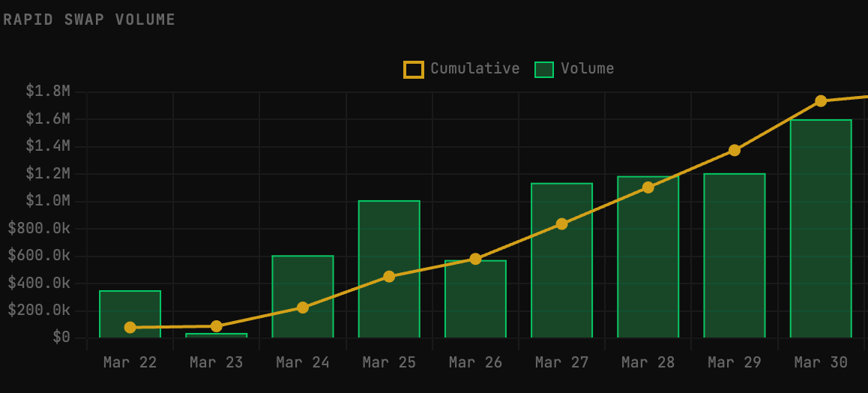This screenshot has width=868, height=393.
Task: Select the Mar 27 volume bar
Action: pos(562,260)
